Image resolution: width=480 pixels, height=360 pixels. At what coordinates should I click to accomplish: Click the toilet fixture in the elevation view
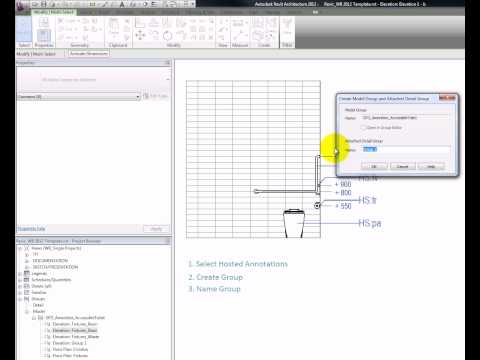(x=294, y=223)
